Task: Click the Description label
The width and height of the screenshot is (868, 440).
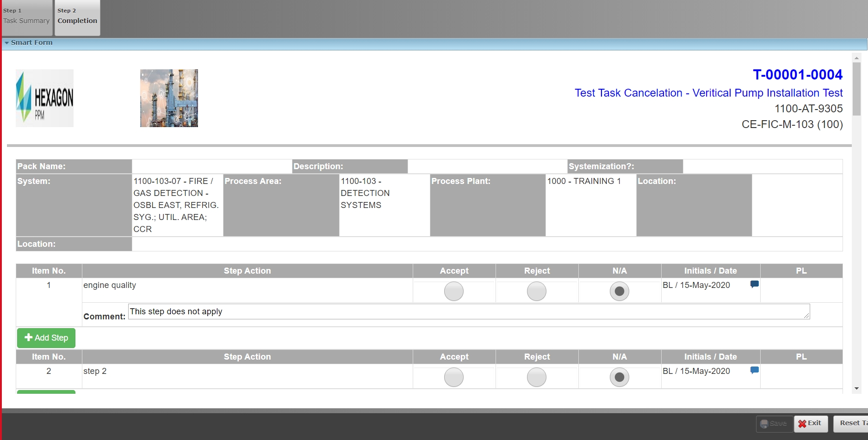Action: [318, 166]
